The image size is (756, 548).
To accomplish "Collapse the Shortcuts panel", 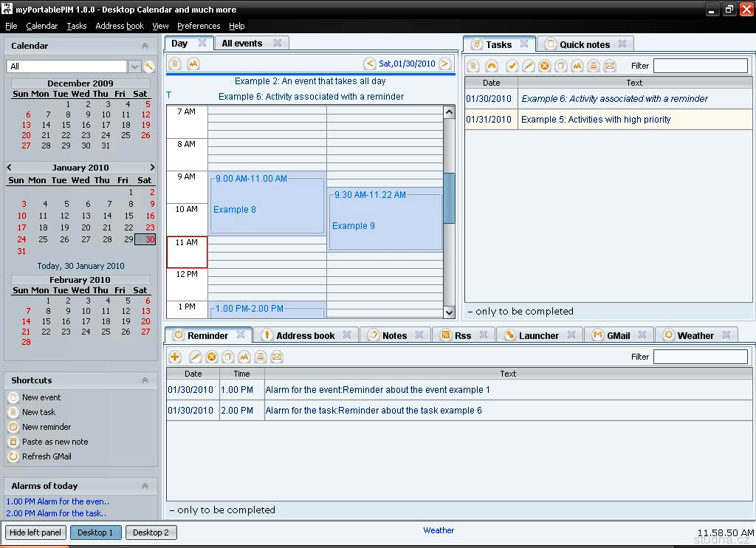I will [x=145, y=380].
